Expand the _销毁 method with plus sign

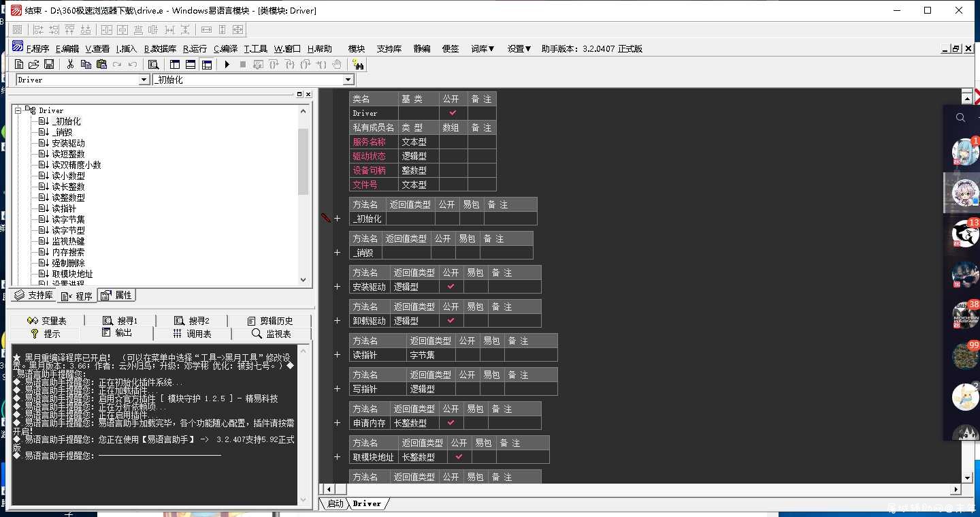pyautogui.click(x=337, y=253)
